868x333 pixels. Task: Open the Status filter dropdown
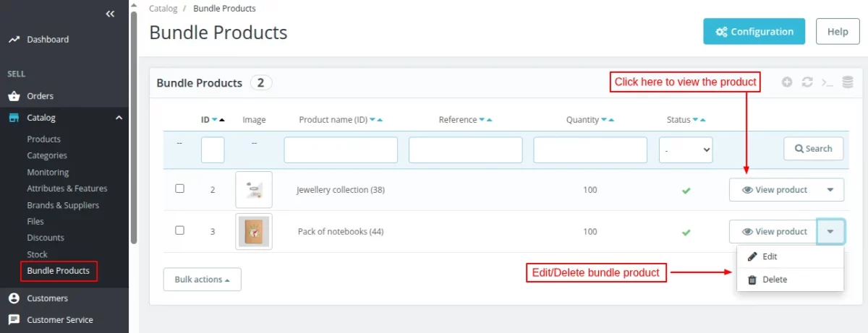(685, 150)
